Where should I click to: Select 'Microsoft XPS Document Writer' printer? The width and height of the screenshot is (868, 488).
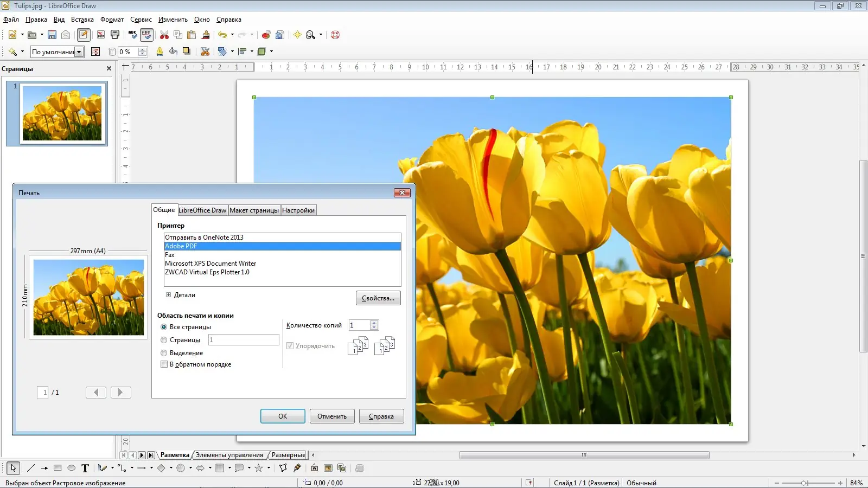(210, 264)
